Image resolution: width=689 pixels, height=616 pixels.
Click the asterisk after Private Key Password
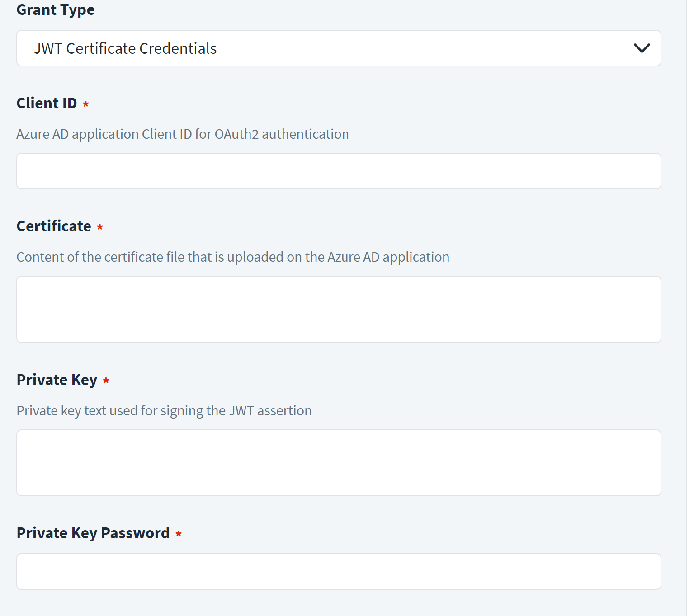point(179,534)
